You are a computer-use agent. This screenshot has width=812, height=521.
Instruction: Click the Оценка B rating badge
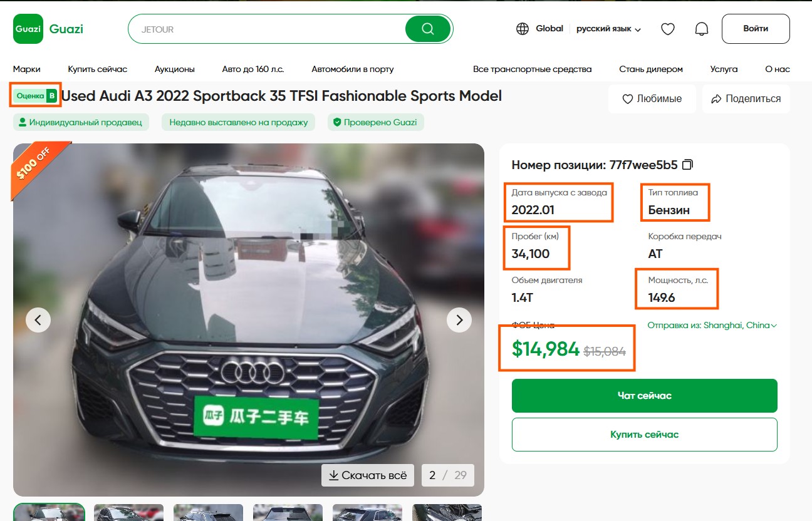(36, 96)
